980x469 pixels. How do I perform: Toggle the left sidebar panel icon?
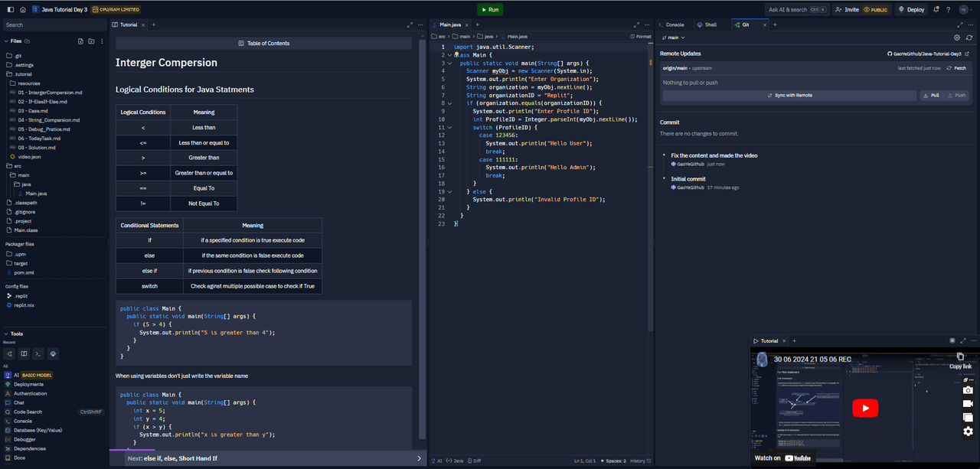(10, 10)
